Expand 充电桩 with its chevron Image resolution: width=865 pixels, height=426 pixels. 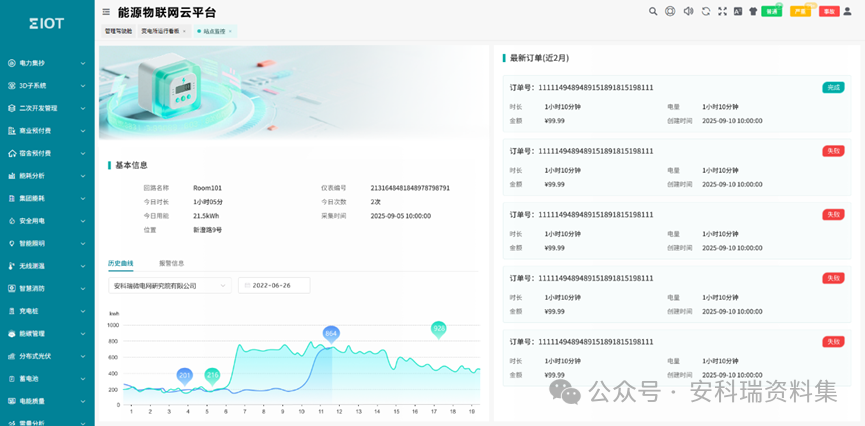click(x=83, y=311)
